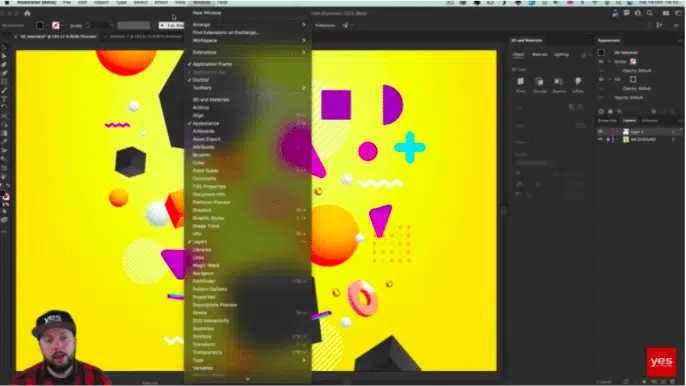
Task: Click the Revolve 3D type icon
Action: tap(559, 81)
